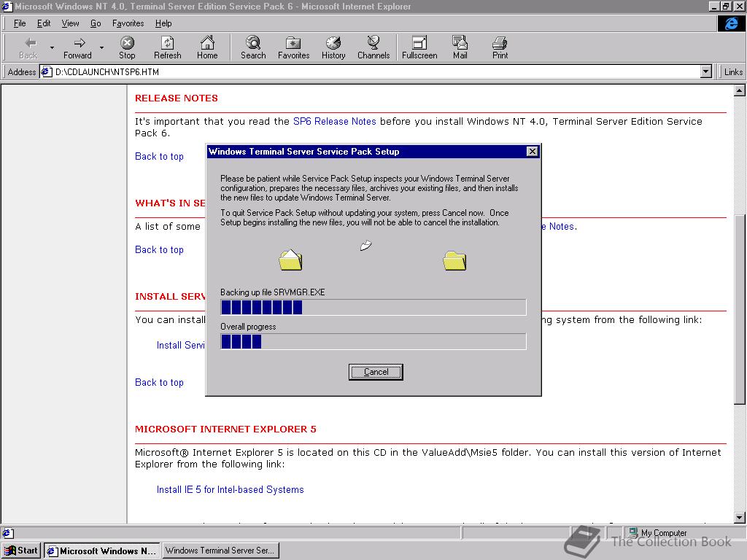747x560 pixels.
Task: Close the Service Pack Setup dialog
Action: point(532,152)
